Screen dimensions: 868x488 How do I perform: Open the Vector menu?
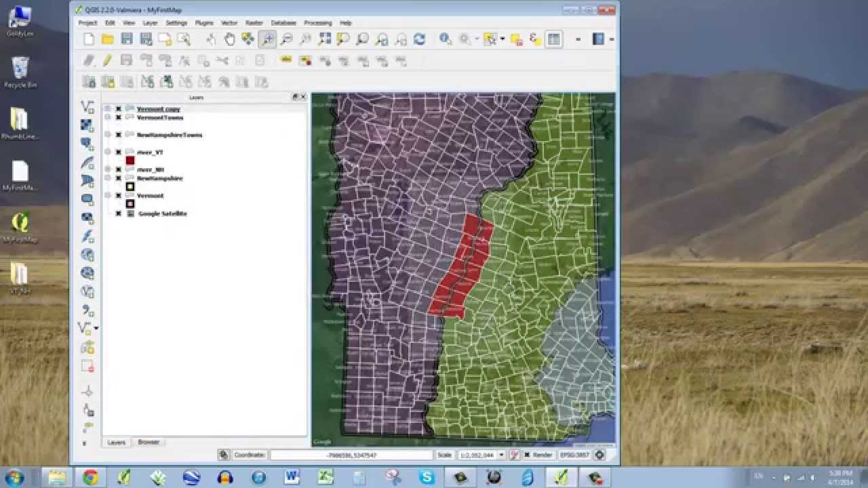pos(229,22)
